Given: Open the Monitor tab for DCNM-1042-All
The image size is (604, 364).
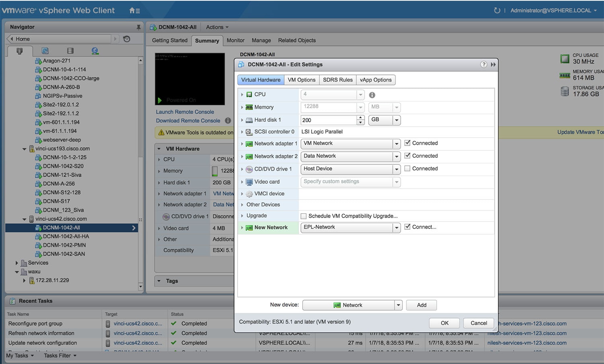Looking at the screenshot, I should point(235,40).
